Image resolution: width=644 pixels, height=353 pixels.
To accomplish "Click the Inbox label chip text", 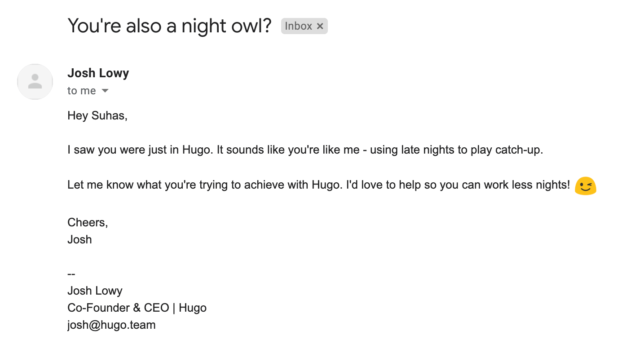I will click(x=298, y=26).
